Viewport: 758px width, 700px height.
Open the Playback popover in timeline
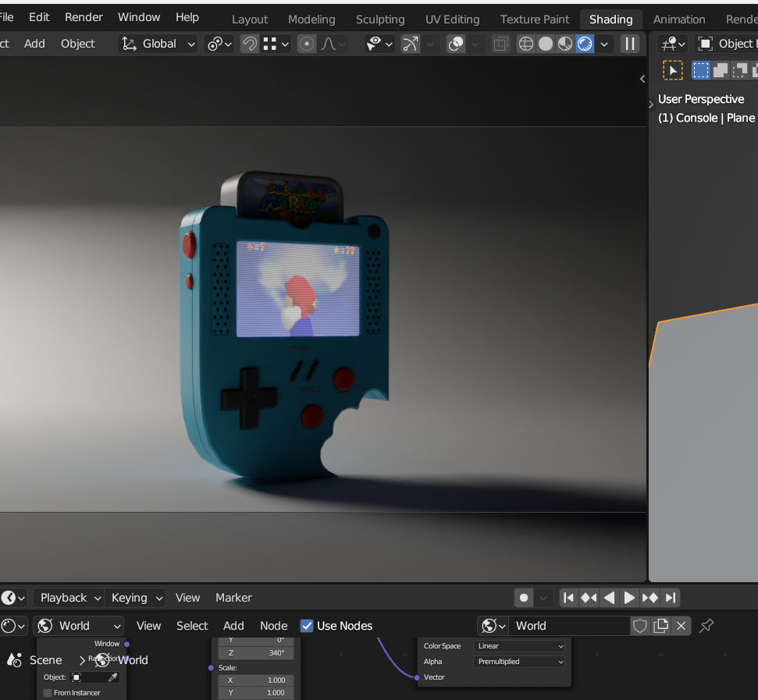[x=69, y=598]
